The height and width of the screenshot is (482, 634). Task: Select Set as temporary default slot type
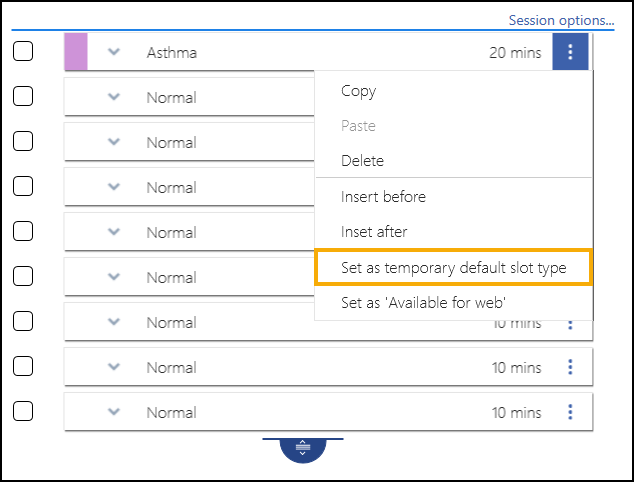tap(453, 267)
